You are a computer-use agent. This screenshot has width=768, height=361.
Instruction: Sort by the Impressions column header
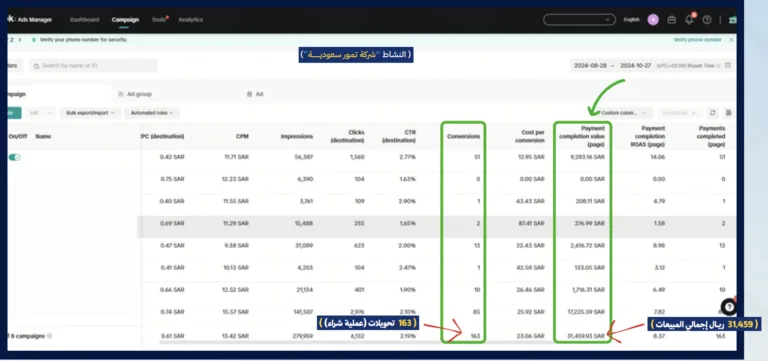pos(297,137)
